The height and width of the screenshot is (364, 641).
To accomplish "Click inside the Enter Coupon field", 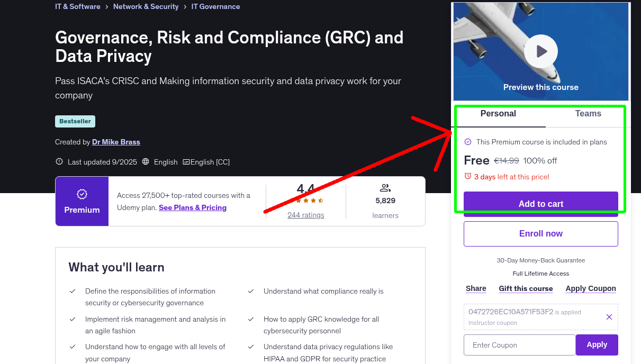I will click(x=519, y=344).
